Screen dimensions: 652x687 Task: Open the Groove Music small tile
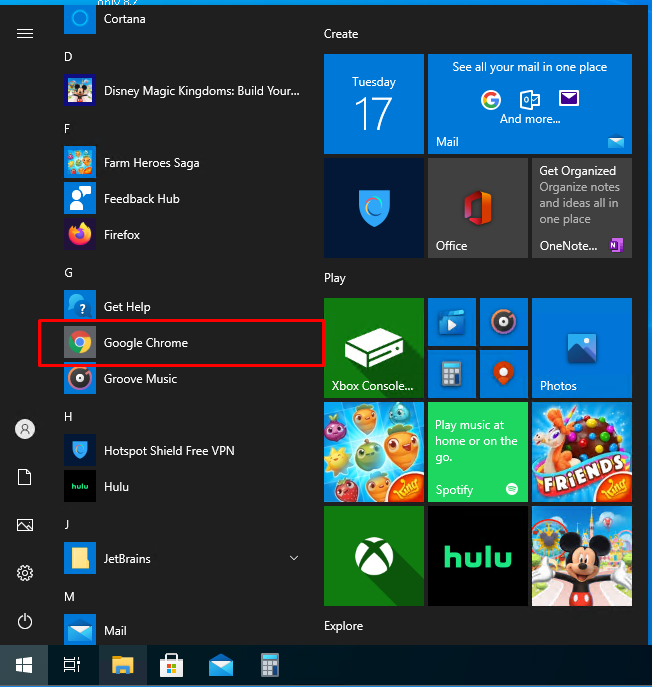pyautogui.click(x=504, y=322)
